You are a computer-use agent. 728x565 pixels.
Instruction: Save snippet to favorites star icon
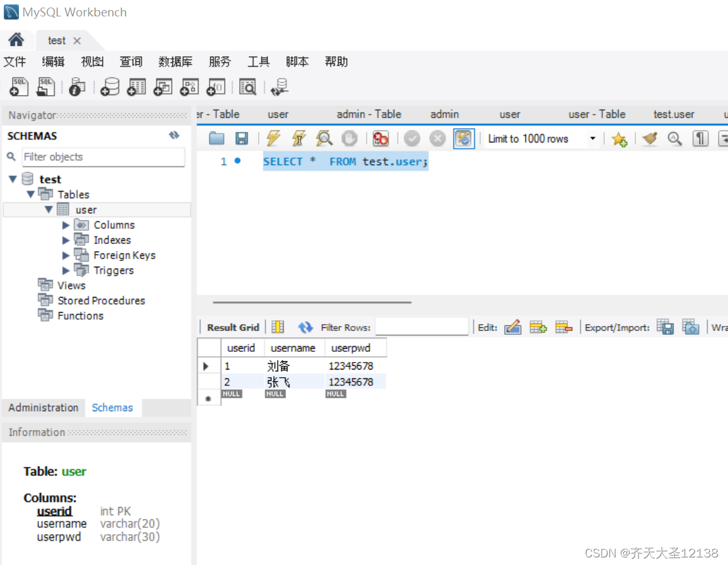[x=619, y=139]
